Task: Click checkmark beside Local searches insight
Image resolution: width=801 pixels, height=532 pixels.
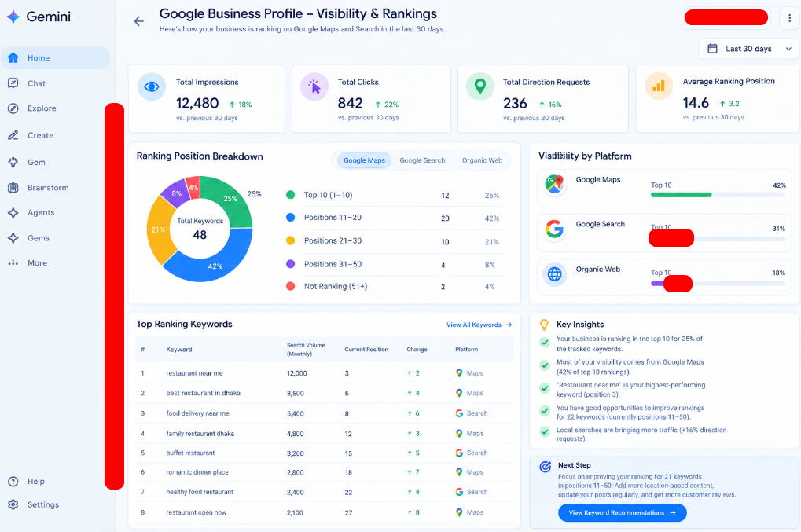Action: click(x=545, y=432)
